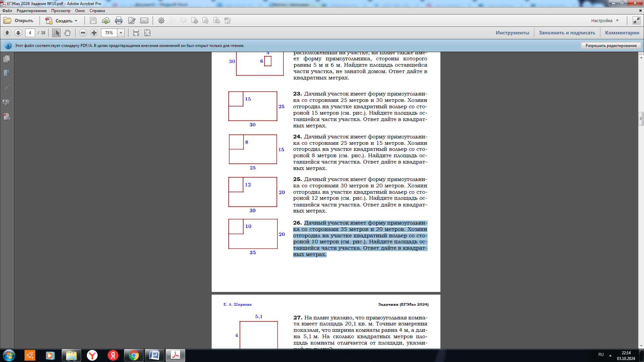Click Разрешить редактирование button
This screenshot has width=644, height=362.
tap(611, 46)
